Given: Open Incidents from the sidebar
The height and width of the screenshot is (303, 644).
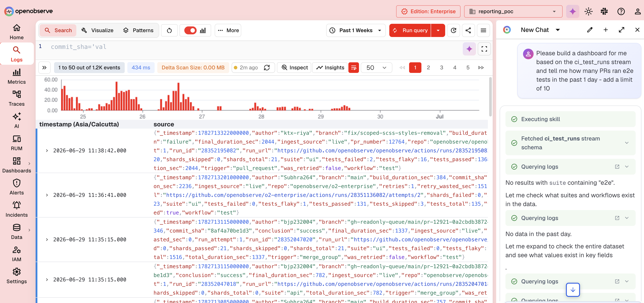Looking at the screenshot, I should tap(16, 209).
